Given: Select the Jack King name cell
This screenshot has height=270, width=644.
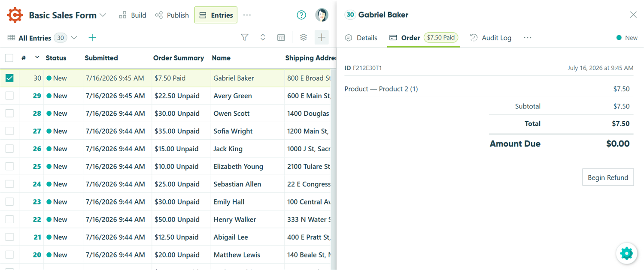Looking at the screenshot, I should (247, 149).
